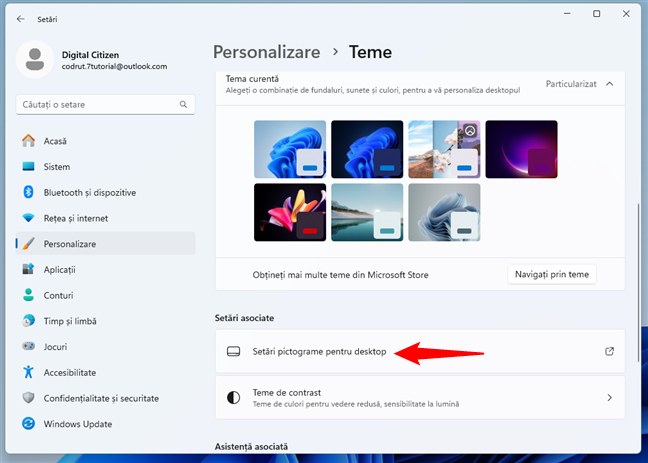This screenshot has height=463, width=648.
Task: Click the Rețea și internet Wi-Fi icon
Action: (x=28, y=218)
